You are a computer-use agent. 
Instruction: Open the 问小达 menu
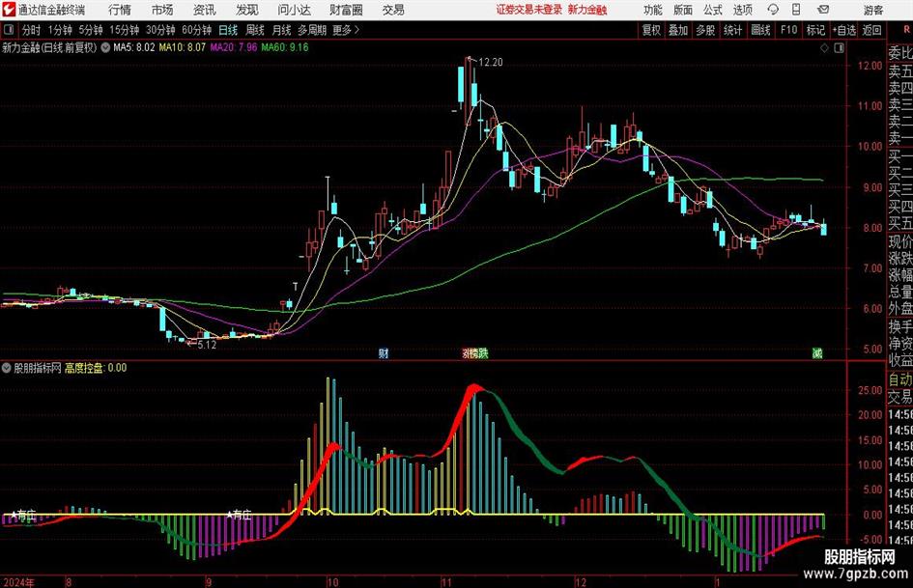click(294, 10)
